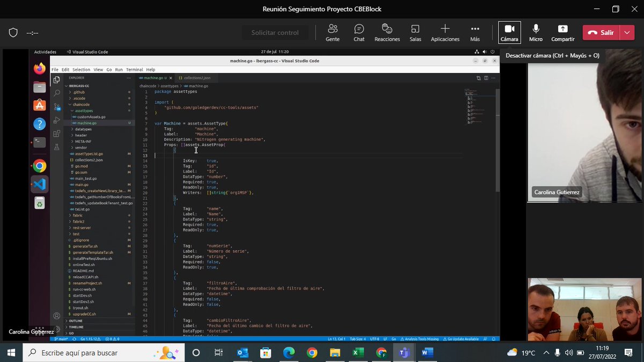The width and height of the screenshot is (644, 362).
Task: Click Terminal in the Ubuntu dock
Action: click(x=40, y=142)
